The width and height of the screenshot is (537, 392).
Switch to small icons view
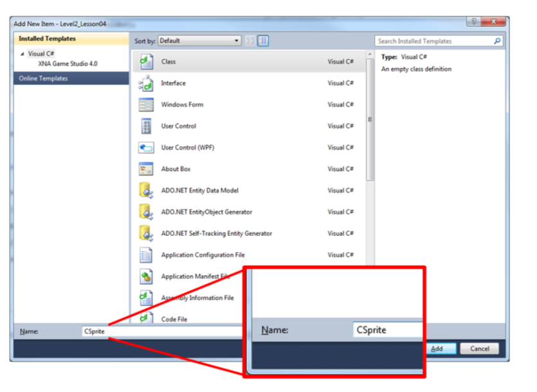250,41
